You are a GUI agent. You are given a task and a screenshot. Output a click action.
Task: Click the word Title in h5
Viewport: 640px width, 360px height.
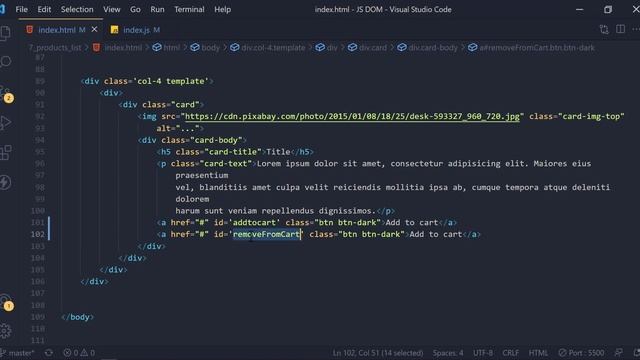coord(278,152)
